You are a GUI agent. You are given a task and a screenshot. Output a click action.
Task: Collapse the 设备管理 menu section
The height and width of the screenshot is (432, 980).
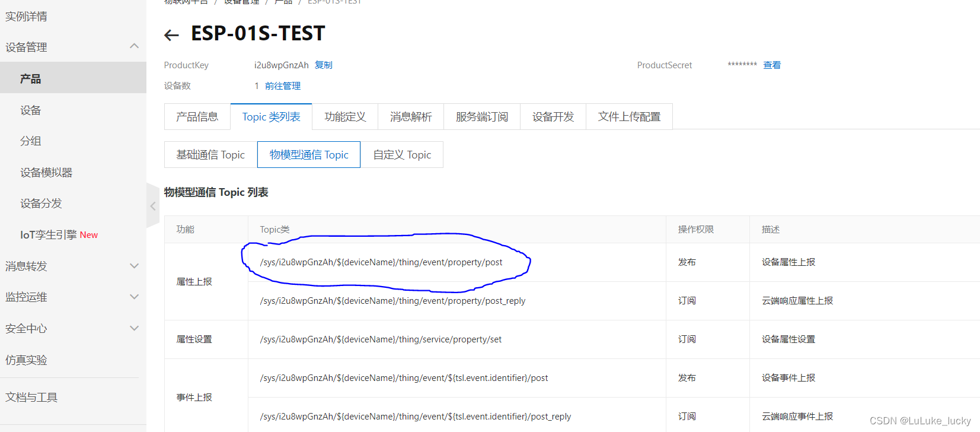pos(134,46)
